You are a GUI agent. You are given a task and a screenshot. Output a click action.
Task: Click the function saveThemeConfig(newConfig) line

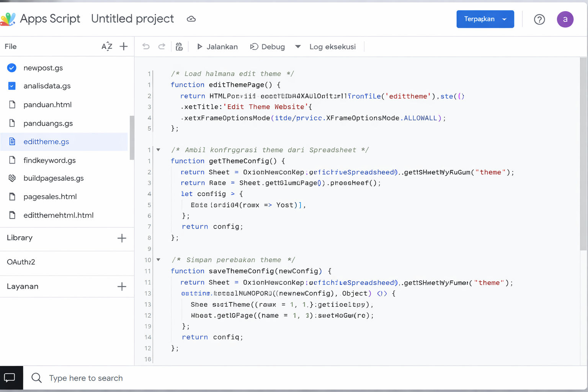[x=251, y=271]
